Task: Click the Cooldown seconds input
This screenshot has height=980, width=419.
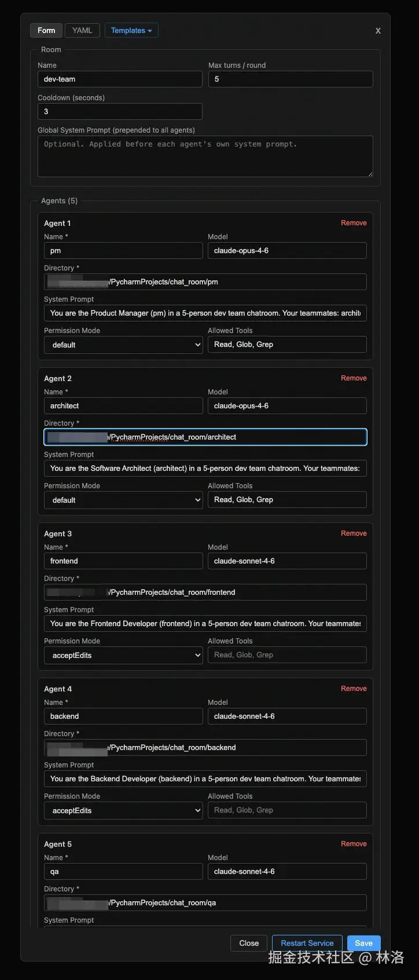Action: (x=120, y=111)
